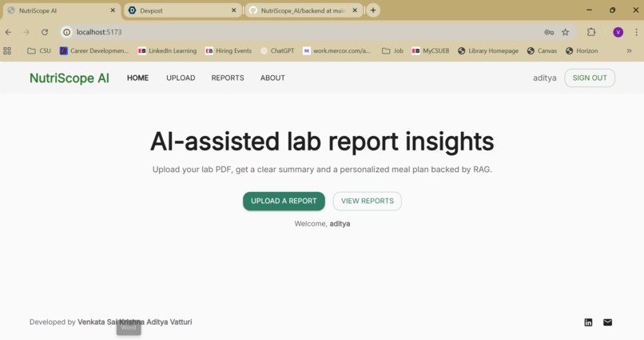The width and height of the screenshot is (644, 340).
Task: Click the VIEW REPORTS button
Action: click(x=368, y=201)
